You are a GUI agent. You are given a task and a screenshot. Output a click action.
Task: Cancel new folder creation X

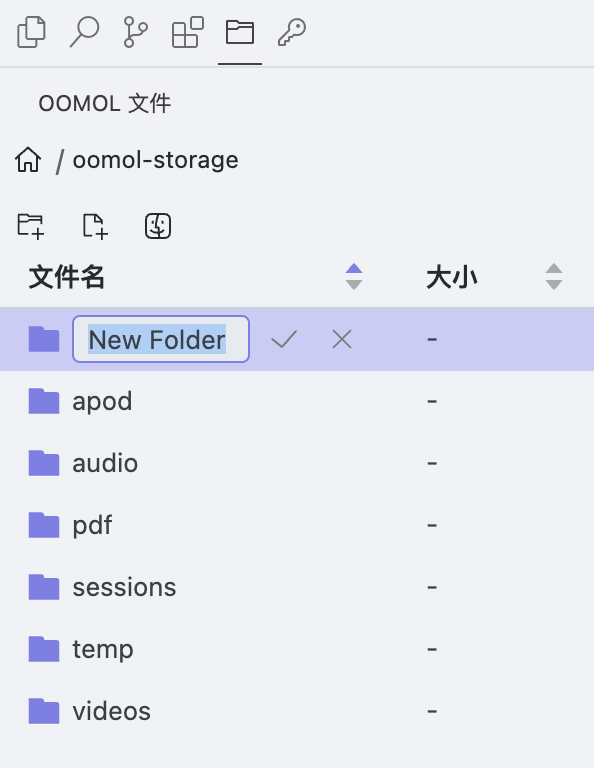pos(342,339)
